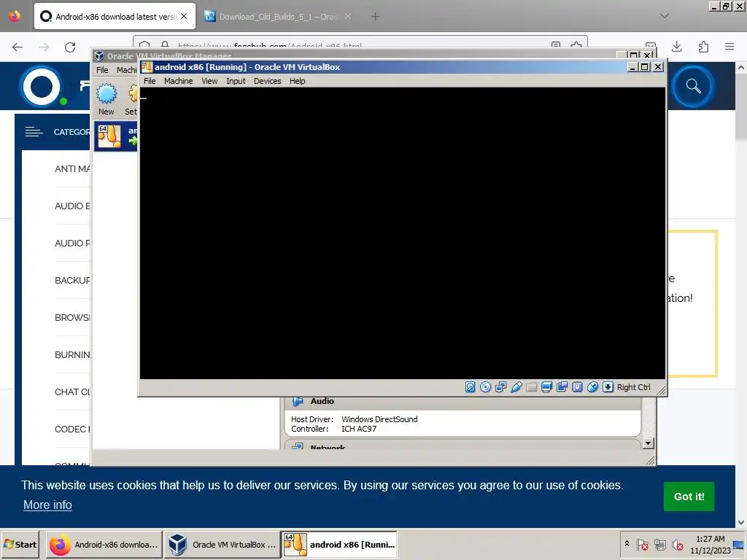Click the Firefox back arrow
747x560 pixels.
18,47
